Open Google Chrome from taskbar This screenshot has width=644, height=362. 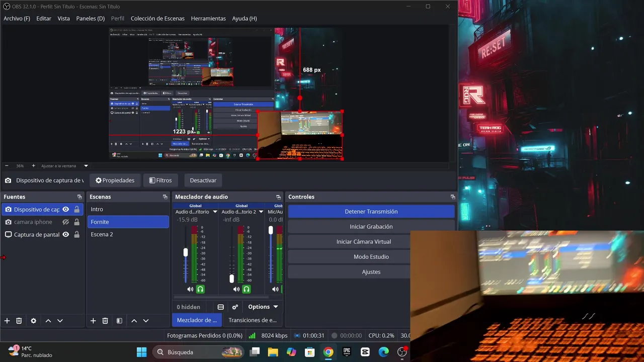click(x=329, y=352)
